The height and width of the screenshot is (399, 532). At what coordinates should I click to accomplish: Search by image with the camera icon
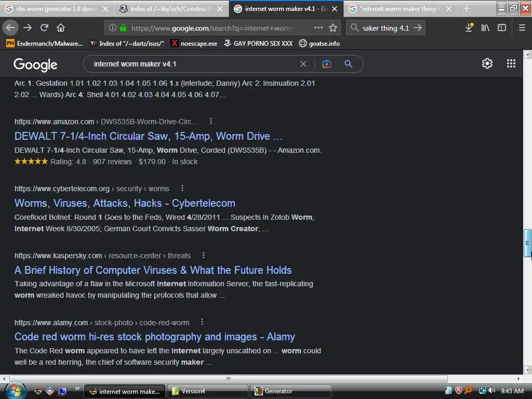tap(326, 64)
